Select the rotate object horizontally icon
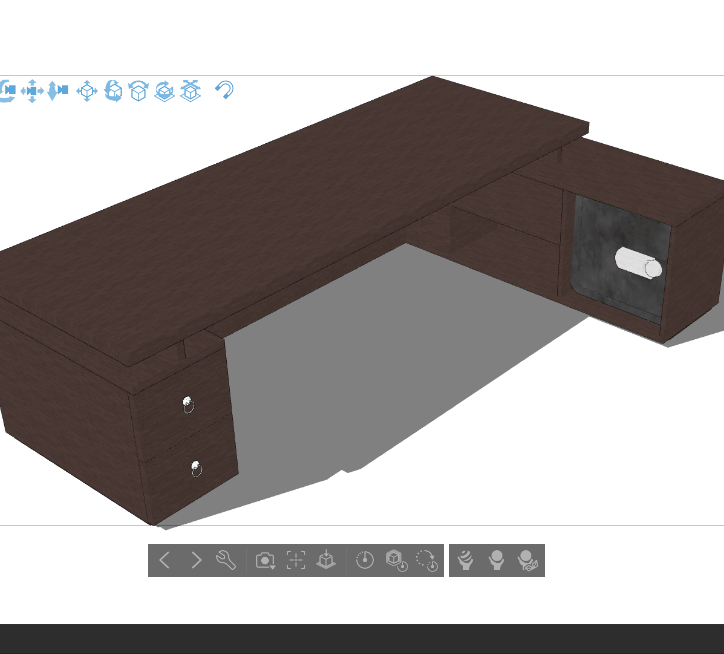The width and height of the screenshot is (724, 654). [x=113, y=91]
